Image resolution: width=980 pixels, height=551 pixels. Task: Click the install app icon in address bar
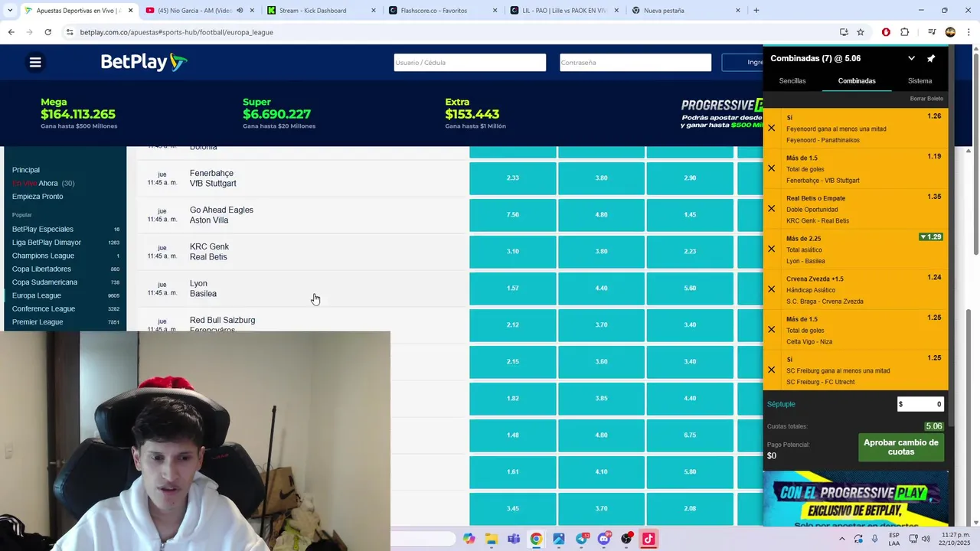click(x=844, y=32)
